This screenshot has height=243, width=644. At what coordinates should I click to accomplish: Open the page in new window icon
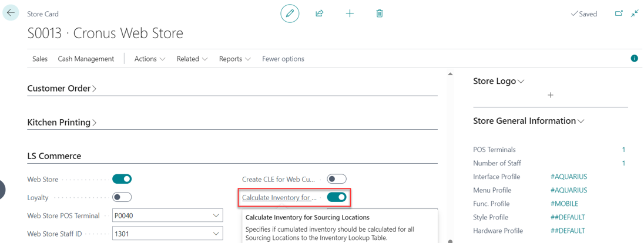tap(619, 13)
